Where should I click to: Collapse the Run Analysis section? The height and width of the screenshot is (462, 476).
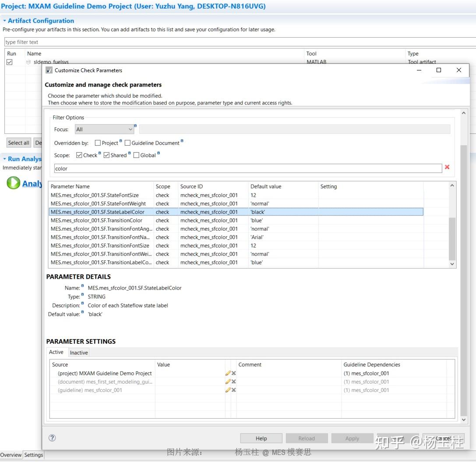point(4,159)
